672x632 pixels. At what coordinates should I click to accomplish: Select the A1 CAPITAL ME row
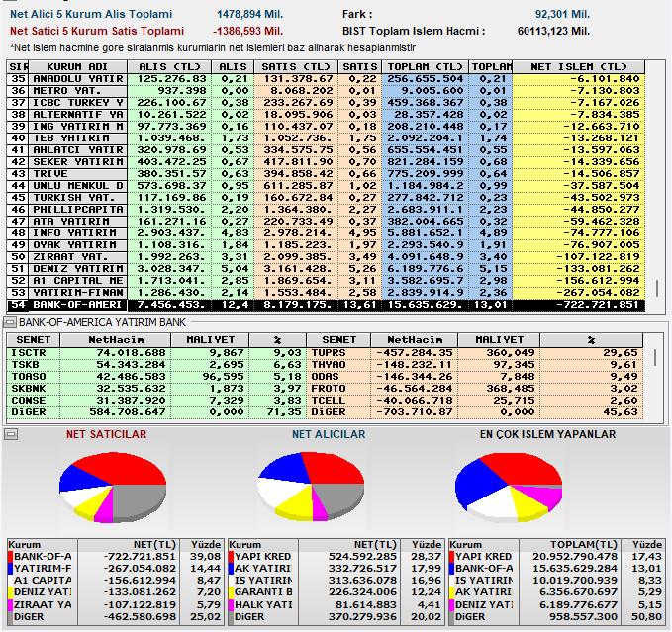[x=326, y=281]
